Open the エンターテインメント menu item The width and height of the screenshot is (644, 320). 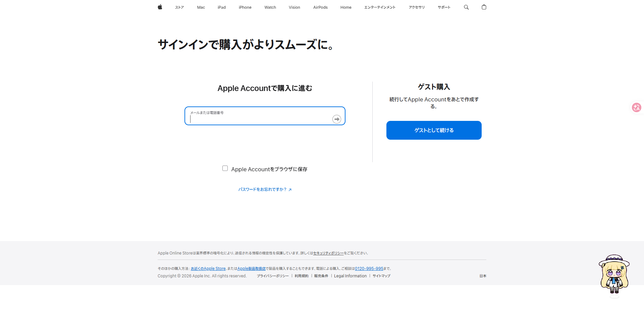[x=380, y=7]
